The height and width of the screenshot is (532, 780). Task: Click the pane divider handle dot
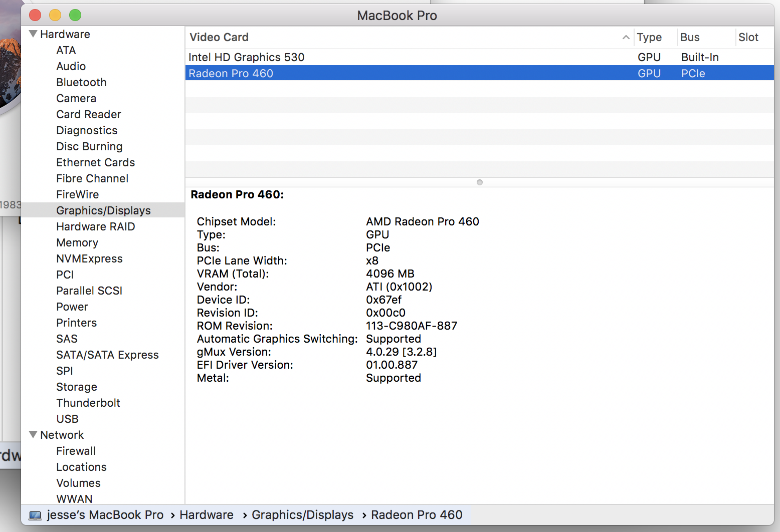pyautogui.click(x=480, y=182)
